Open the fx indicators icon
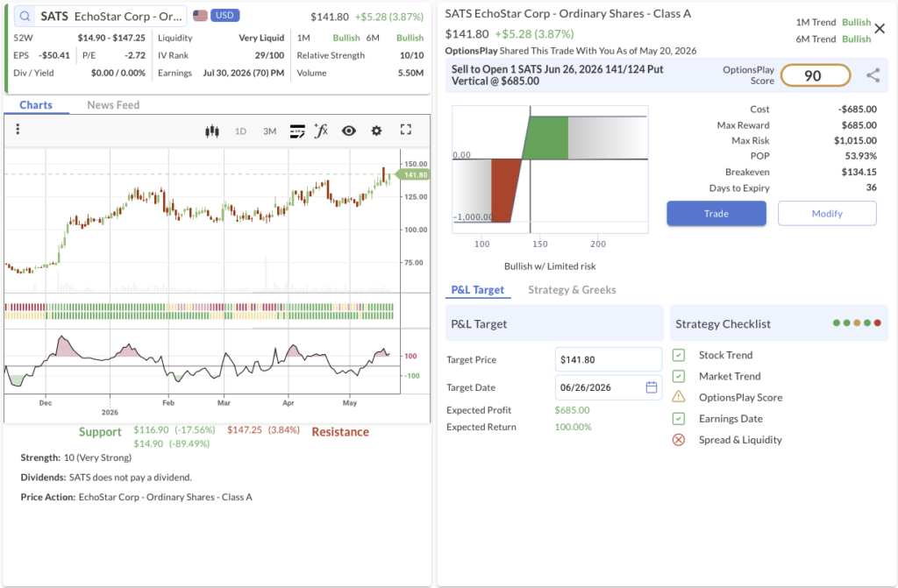Viewport: 898px width, 588px height. click(321, 131)
